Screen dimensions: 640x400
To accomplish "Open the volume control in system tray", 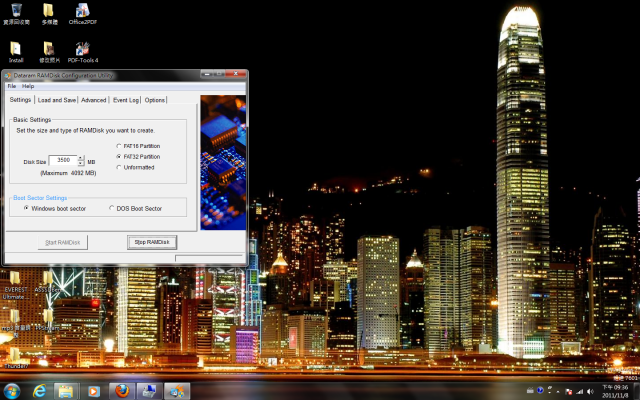I will pyautogui.click(x=590, y=391).
